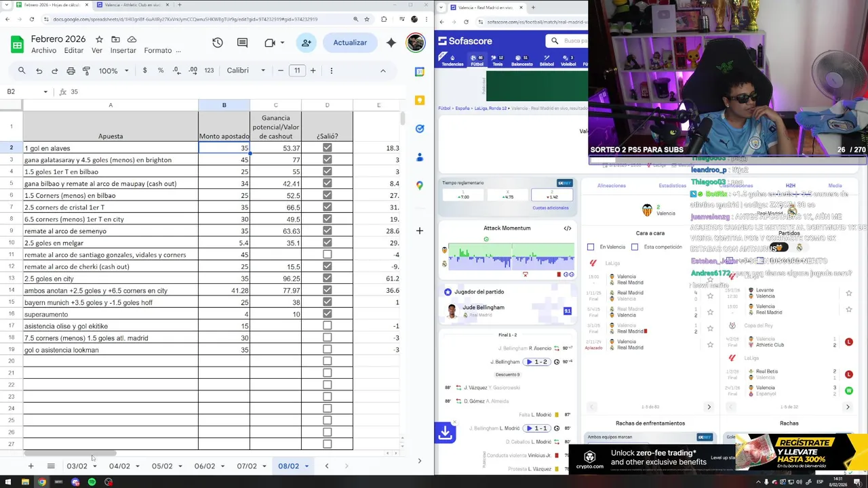The width and height of the screenshot is (868, 488).
Task: Tick Esta competición filter checkbox
Action: pyautogui.click(x=635, y=247)
